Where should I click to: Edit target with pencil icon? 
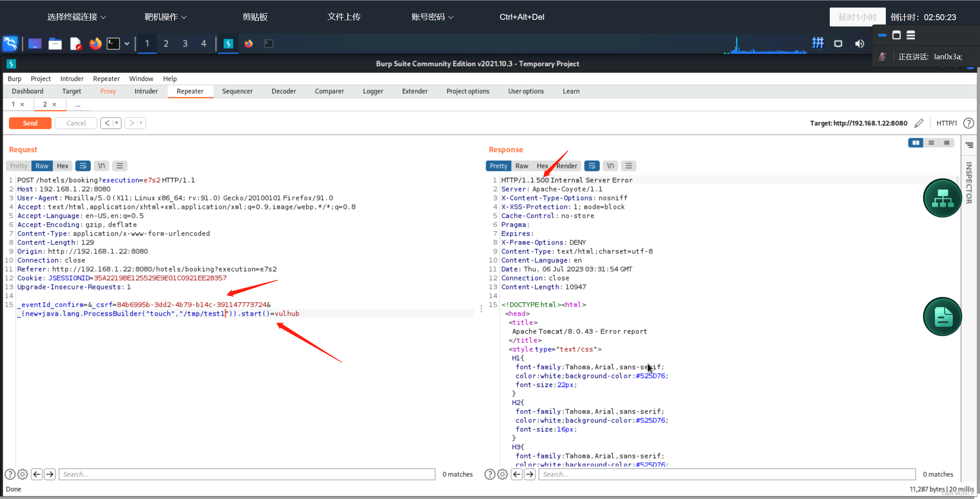[919, 123]
